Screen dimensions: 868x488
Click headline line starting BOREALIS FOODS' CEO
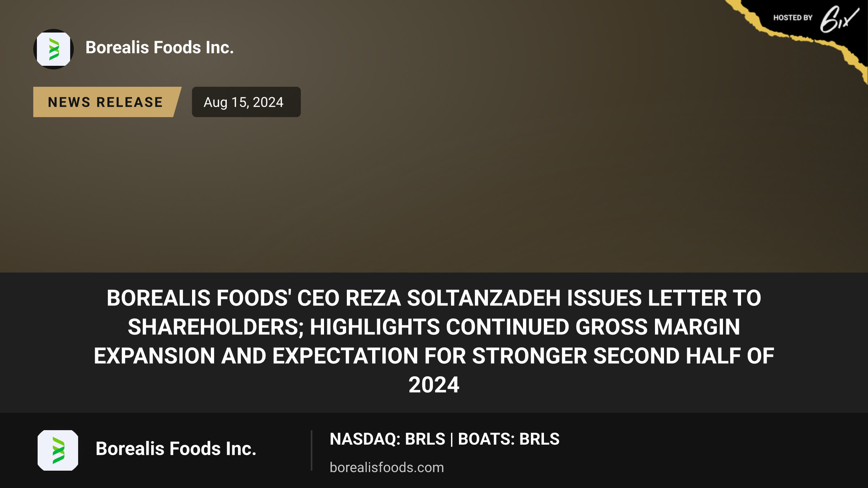click(x=434, y=298)
